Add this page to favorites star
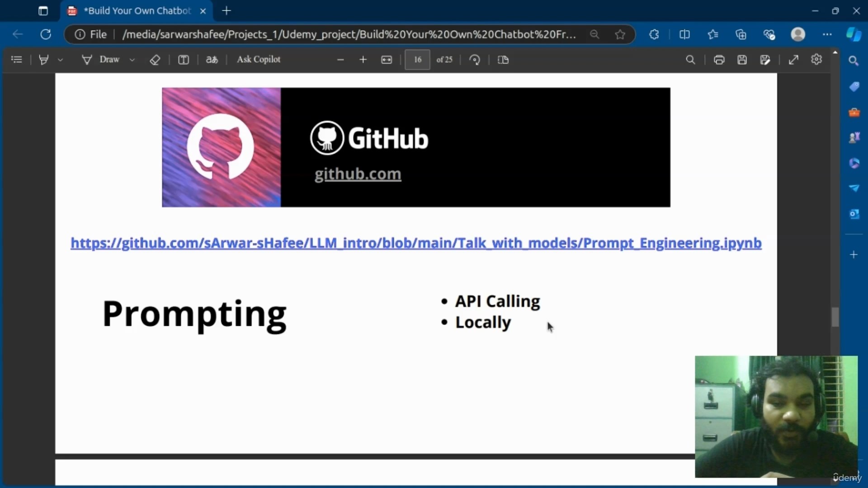 click(x=620, y=34)
